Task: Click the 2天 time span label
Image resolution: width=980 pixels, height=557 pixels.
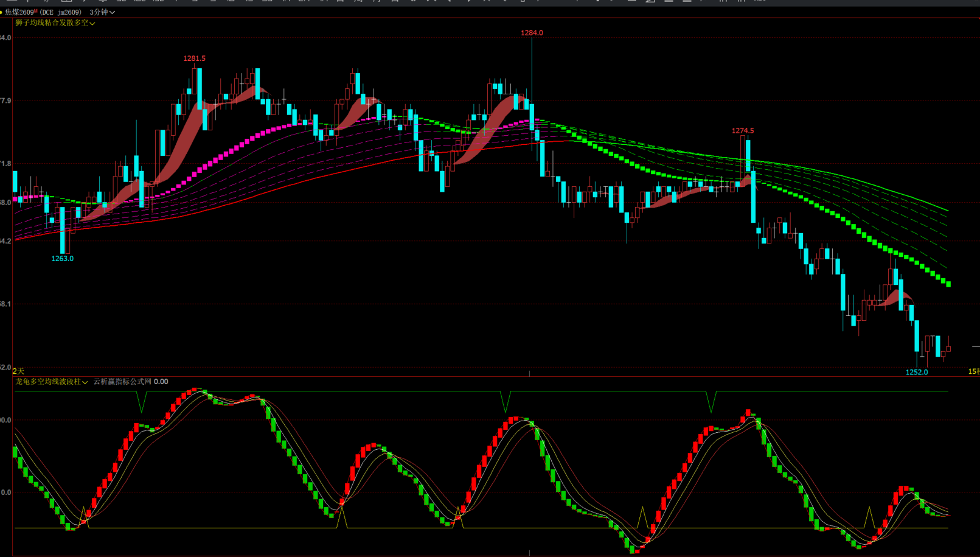Action: [18, 371]
